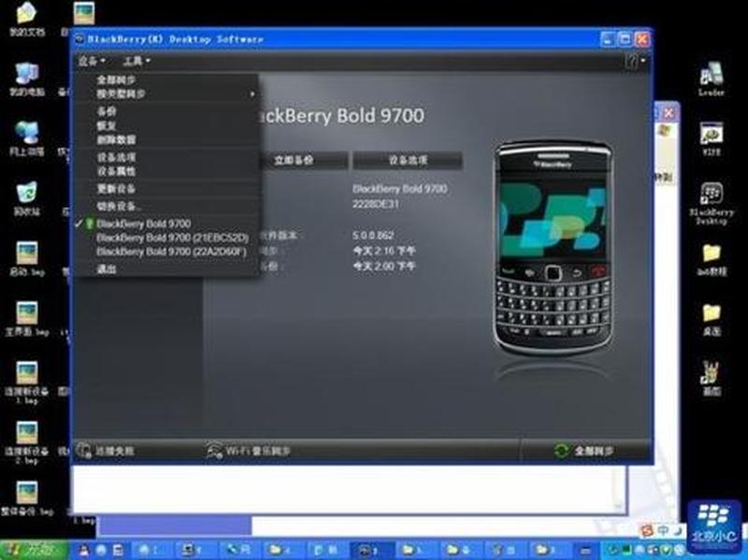This screenshot has height=560, width=748.
Task: Click the BlackBerry Bold 9700 heading
Action: pos(339,116)
